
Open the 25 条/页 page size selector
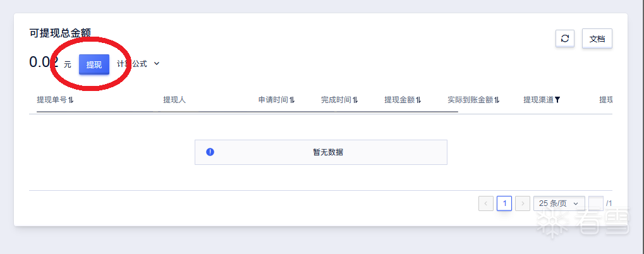point(559,203)
